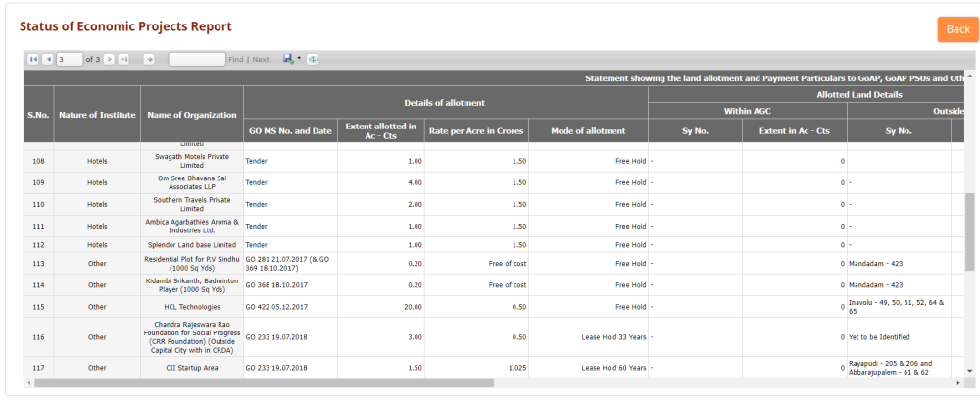Select Chandra Rajeswara Rao Foundation cell
Screen dimensions: 980x407
click(x=192, y=337)
